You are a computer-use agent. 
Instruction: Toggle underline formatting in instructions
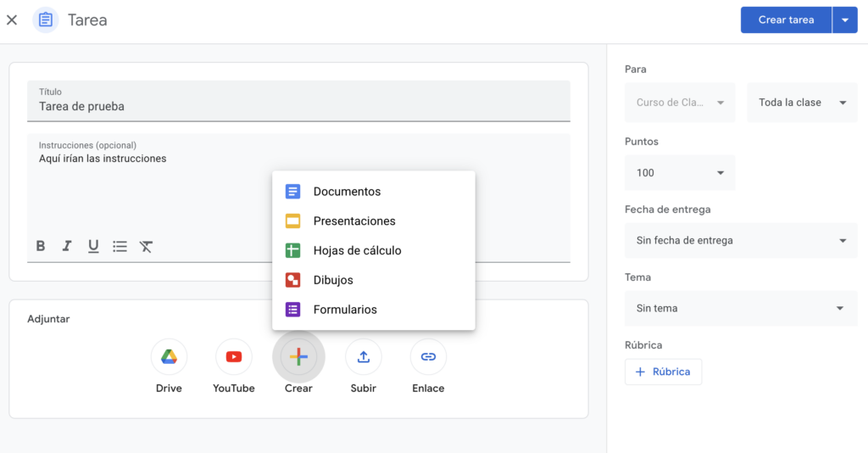93,246
